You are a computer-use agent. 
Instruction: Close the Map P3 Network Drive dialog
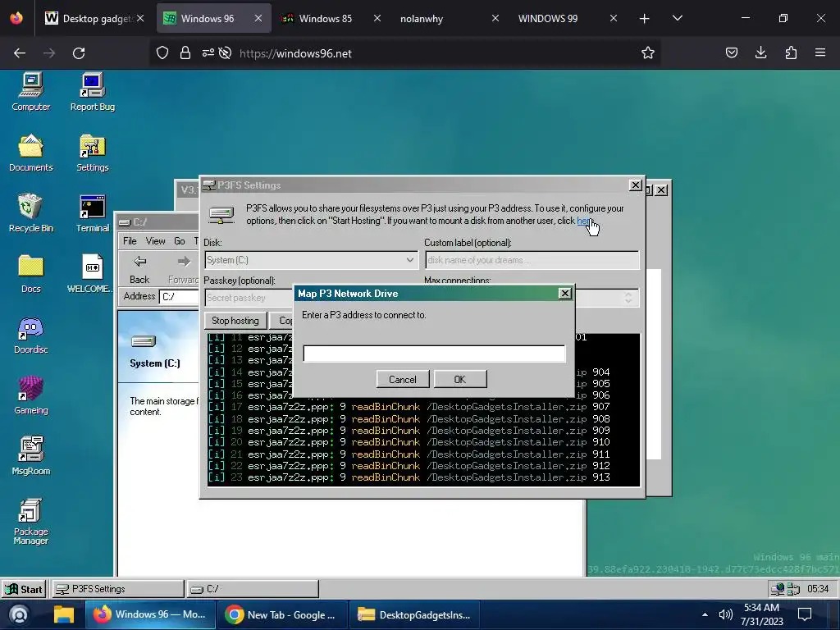[564, 294]
